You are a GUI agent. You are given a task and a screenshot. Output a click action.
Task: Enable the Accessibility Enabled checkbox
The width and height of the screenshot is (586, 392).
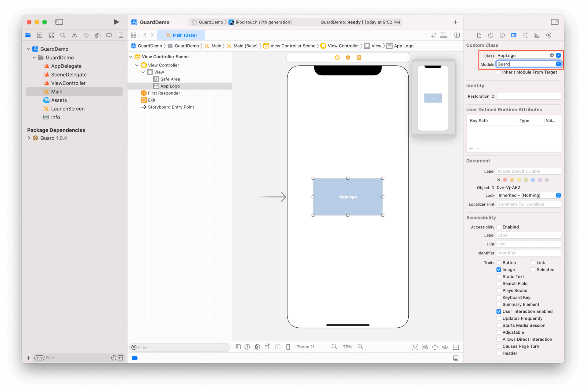[x=499, y=227]
